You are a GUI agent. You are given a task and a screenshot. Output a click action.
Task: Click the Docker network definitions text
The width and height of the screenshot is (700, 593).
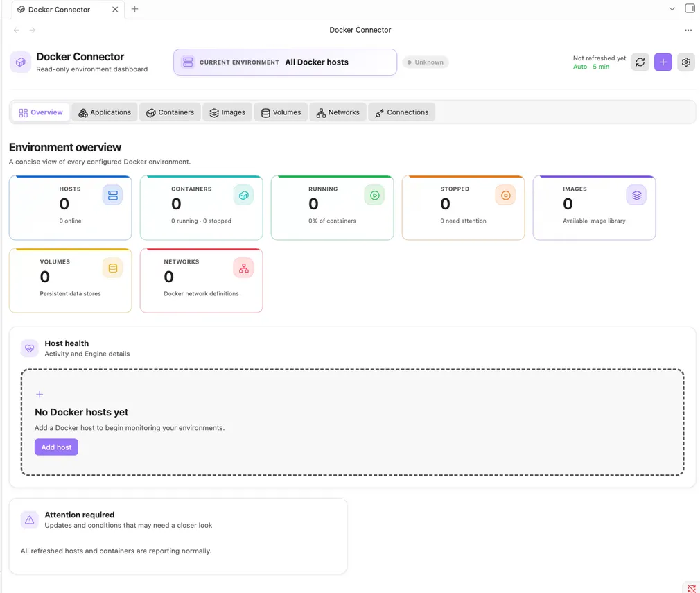tap(201, 293)
